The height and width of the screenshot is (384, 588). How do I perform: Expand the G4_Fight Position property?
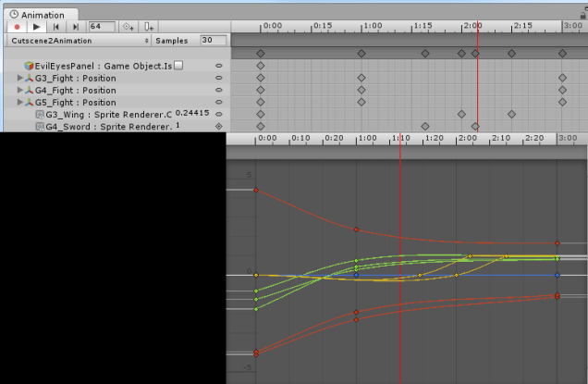(x=20, y=91)
